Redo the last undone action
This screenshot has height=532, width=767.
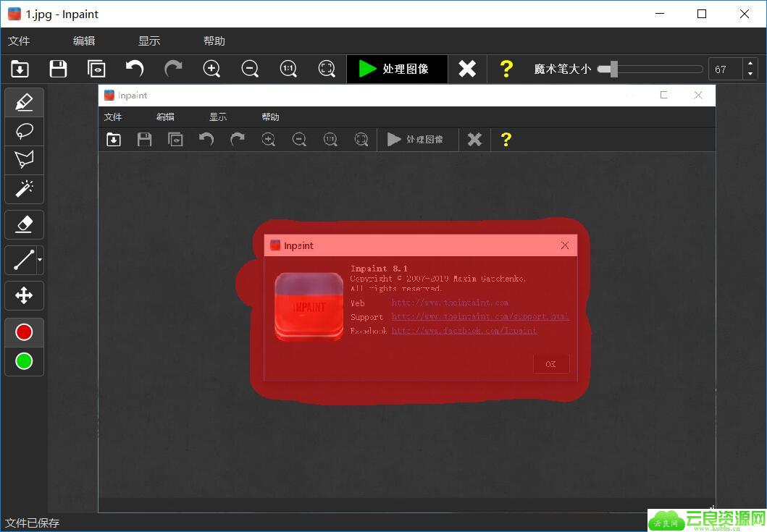[173, 69]
